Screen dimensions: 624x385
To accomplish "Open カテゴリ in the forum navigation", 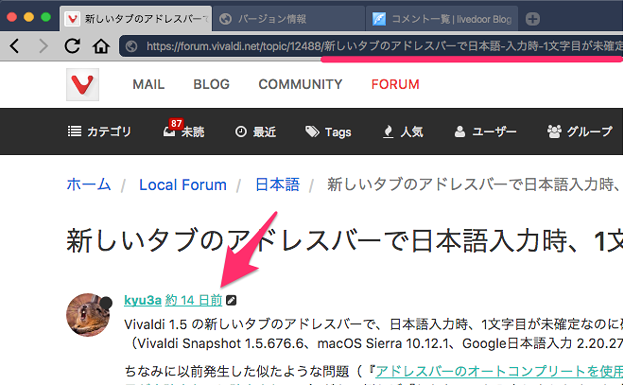I will click(99, 131).
